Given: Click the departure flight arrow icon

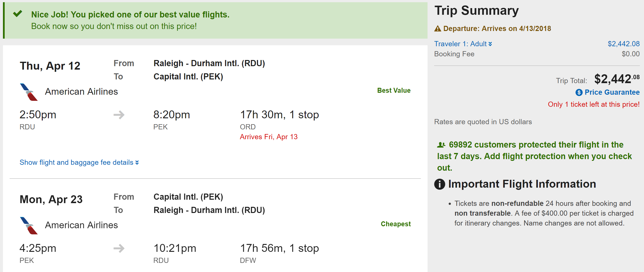Looking at the screenshot, I should 119,115.
